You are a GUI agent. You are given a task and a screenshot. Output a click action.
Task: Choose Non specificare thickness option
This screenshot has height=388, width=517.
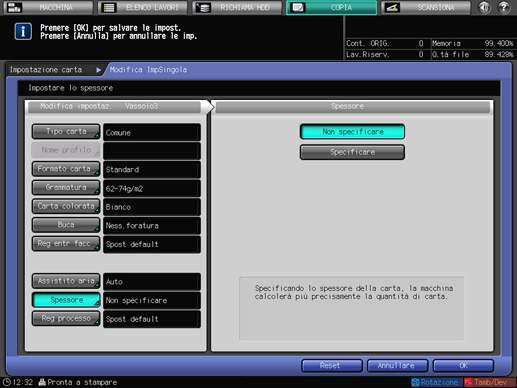352,132
